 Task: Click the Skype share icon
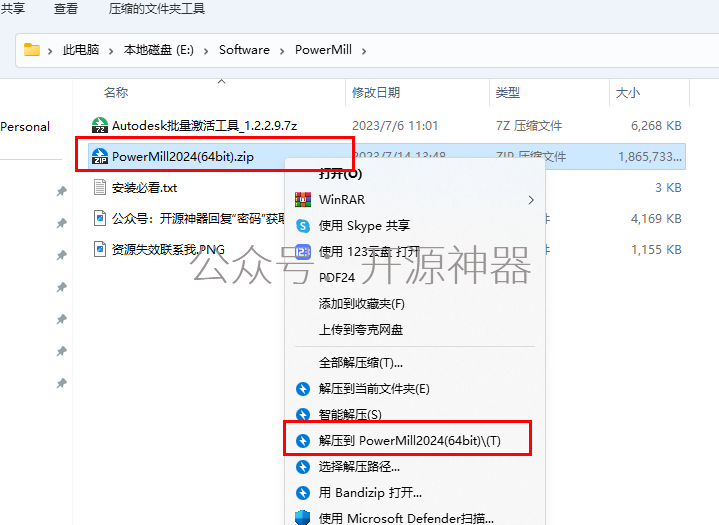pyautogui.click(x=303, y=226)
